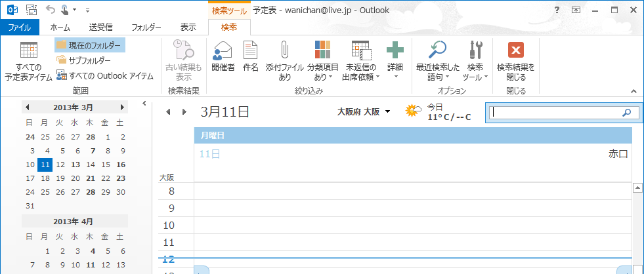644x274 pixels.
Task: Click the Send/Receive All Folders quick access icon
Action: (32, 10)
